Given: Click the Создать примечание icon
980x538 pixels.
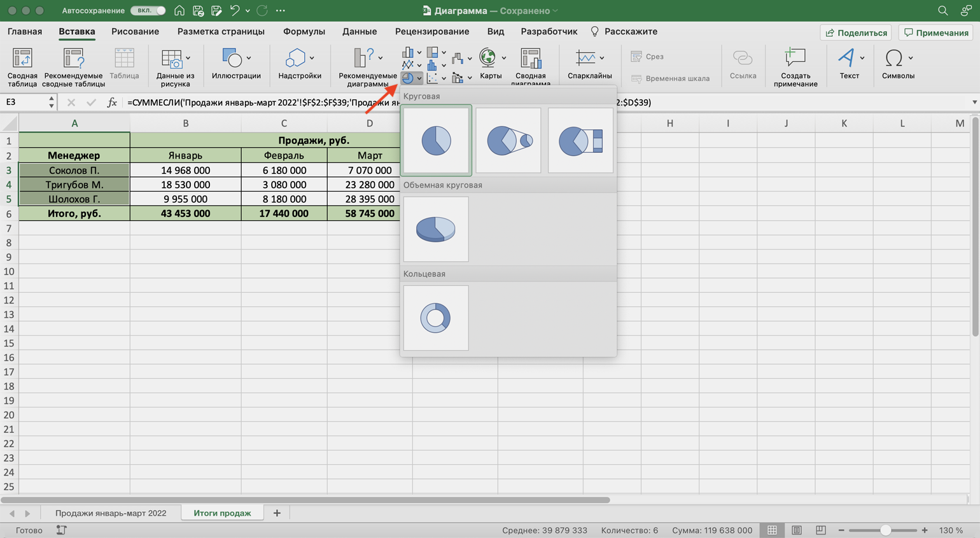Looking at the screenshot, I should pyautogui.click(x=795, y=66).
